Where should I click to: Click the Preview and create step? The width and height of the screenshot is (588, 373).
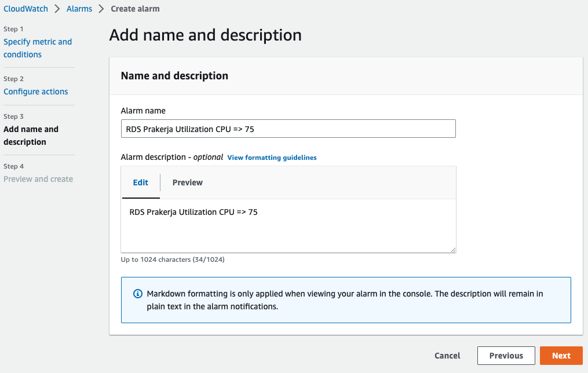[x=38, y=179]
